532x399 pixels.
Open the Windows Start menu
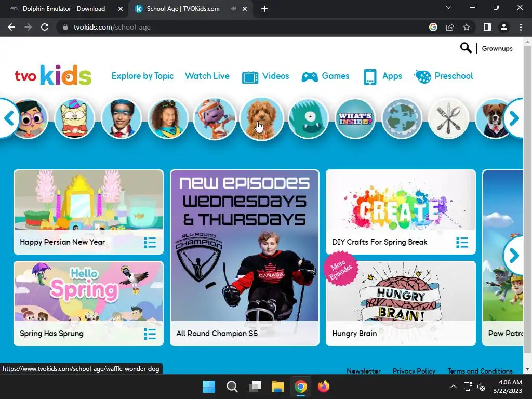[209, 387]
